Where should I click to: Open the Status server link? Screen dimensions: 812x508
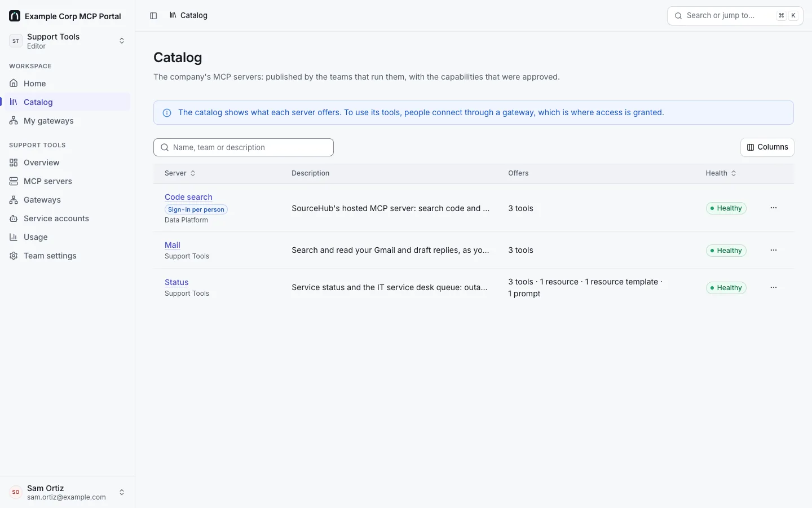[176, 282]
